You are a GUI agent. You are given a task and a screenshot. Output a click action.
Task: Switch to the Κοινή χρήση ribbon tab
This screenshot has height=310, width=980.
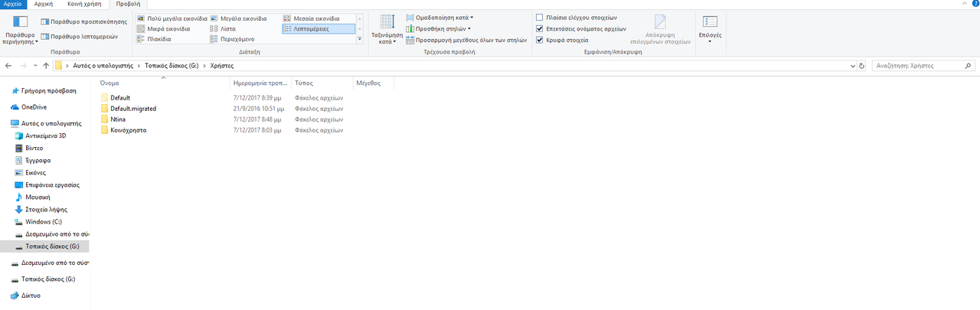[x=84, y=4]
